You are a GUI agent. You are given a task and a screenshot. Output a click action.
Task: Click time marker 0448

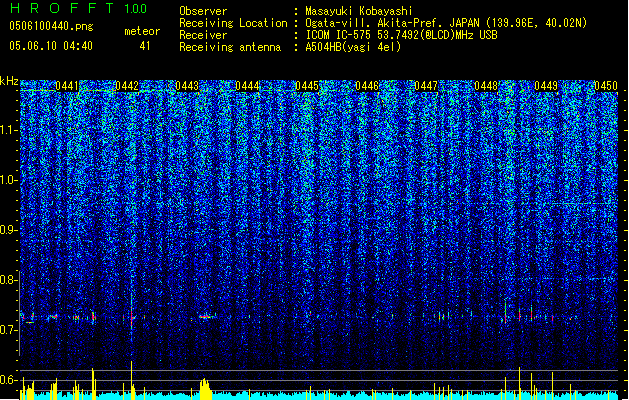486,86
